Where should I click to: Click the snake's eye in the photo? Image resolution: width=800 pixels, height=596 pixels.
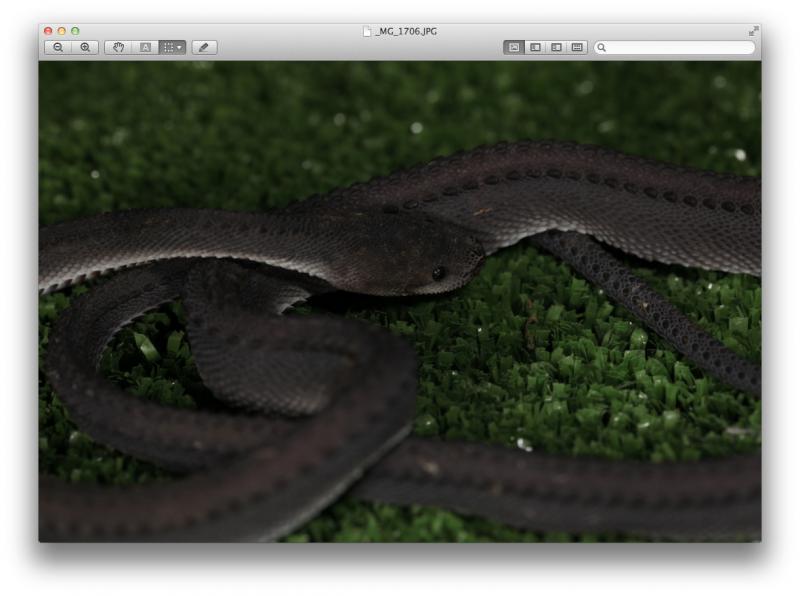pos(438,272)
